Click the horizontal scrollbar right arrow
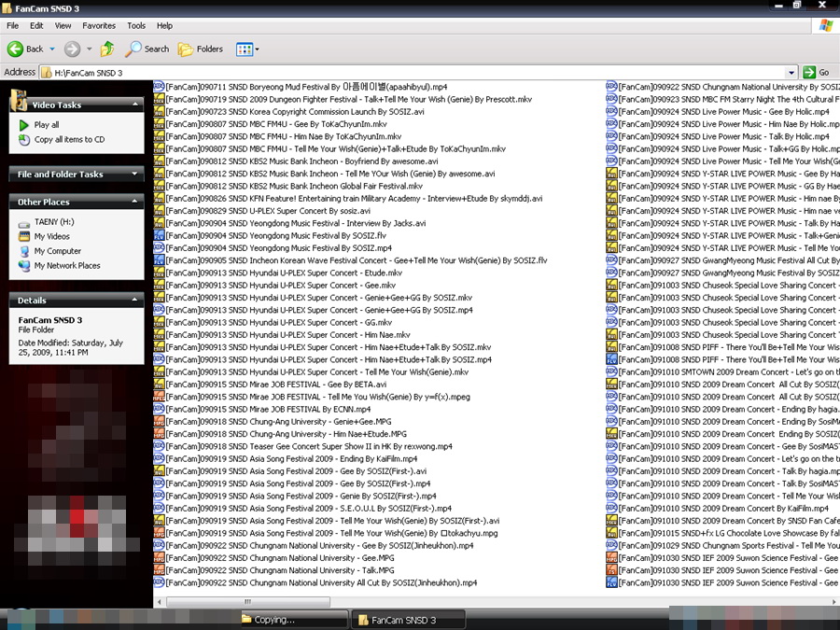The image size is (840, 630). pyautogui.click(x=834, y=602)
